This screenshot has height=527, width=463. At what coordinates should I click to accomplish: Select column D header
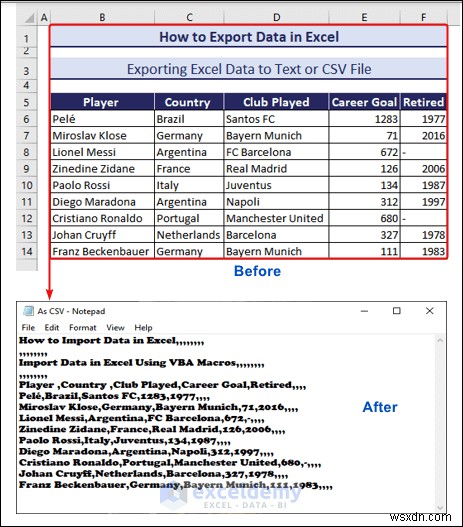(x=276, y=17)
